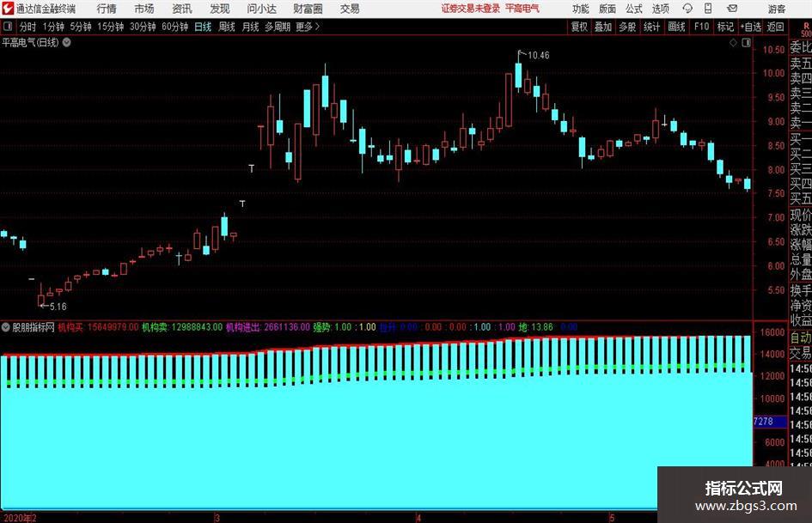The width and height of the screenshot is (812, 523).
Task: Switch to 周线 period tab
Action: click(x=227, y=27)
